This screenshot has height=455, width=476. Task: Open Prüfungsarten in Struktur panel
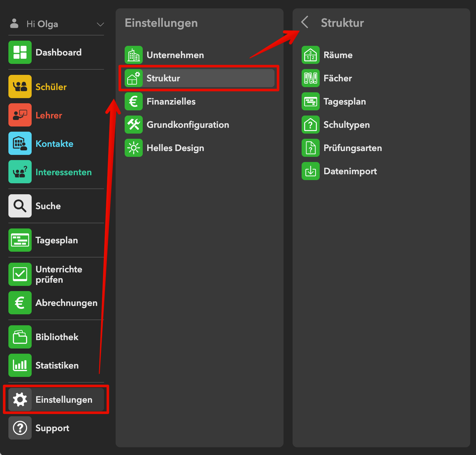(x=353, y=148)
